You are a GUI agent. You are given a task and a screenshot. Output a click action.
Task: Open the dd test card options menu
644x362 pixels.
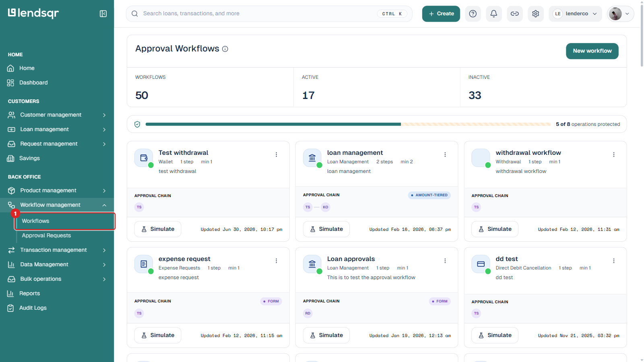click(x=614, y=261)
